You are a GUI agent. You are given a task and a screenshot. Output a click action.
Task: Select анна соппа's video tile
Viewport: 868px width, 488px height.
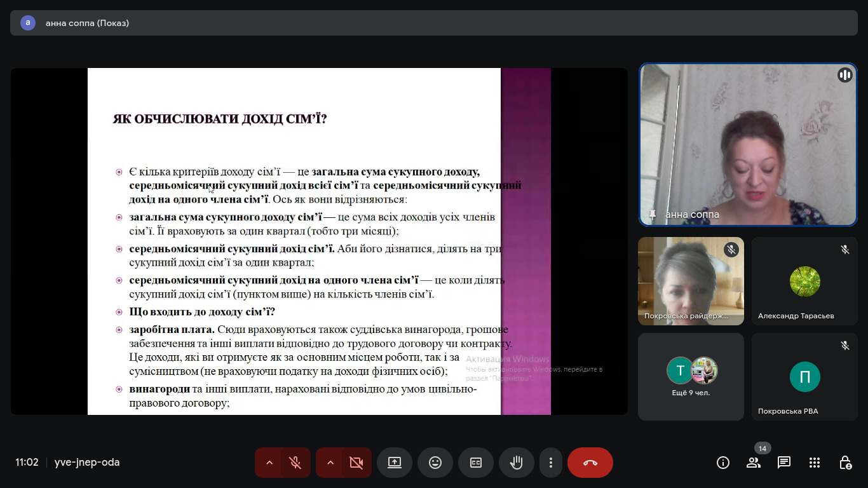coord(748,145)
